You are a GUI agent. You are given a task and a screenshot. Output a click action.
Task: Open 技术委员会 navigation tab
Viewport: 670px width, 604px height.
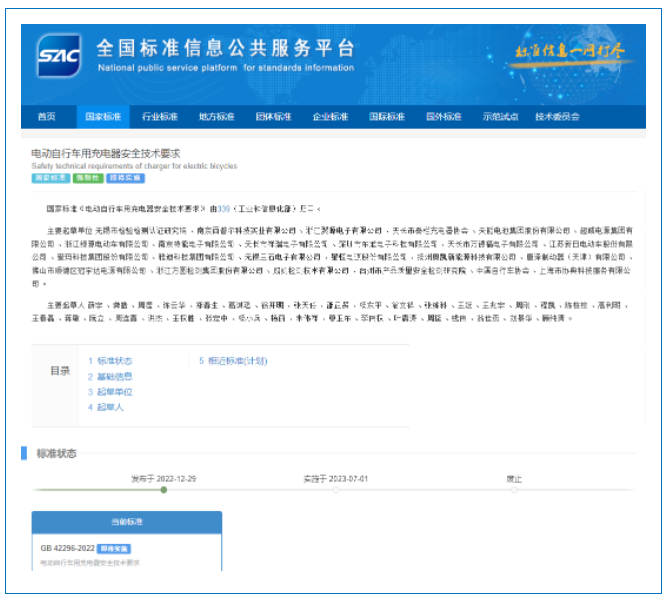[x=557, y=117]
